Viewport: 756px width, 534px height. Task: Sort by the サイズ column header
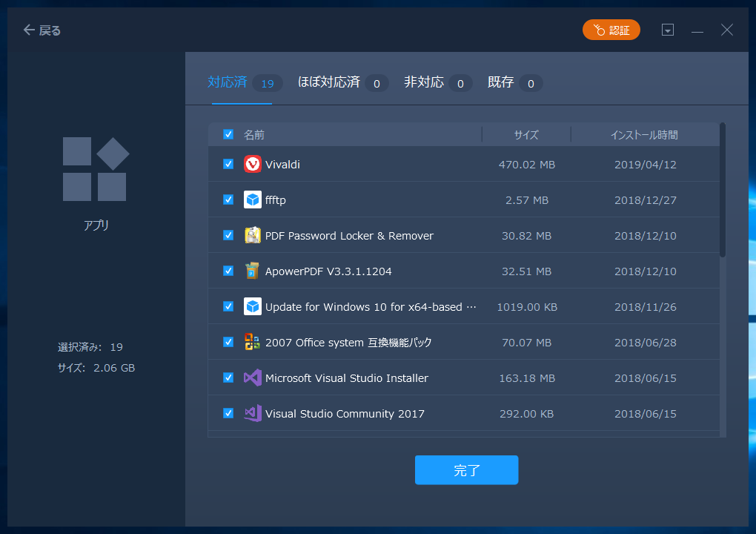[526, 135]
